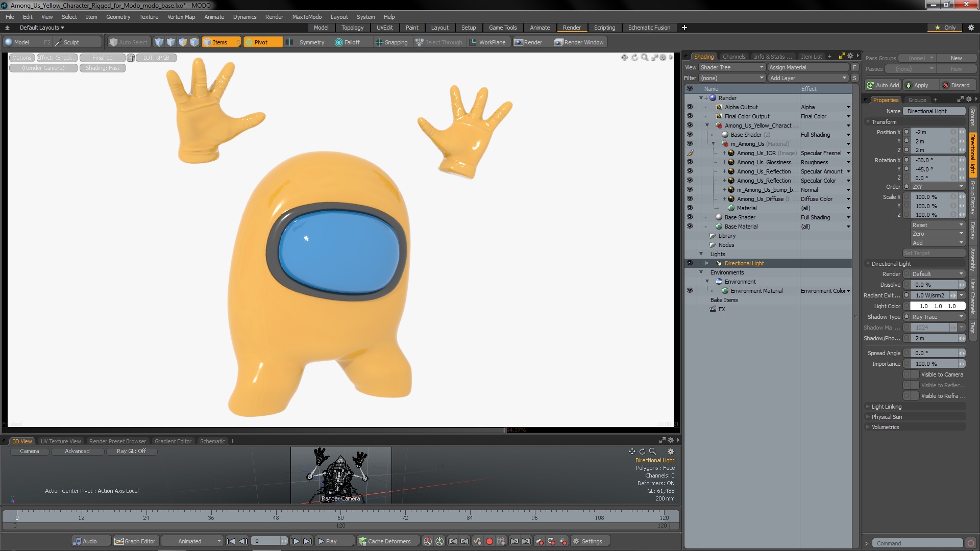Image resolution: width=980 pixels, height=551 pixels.
Task: Go to last frame in transport
Action: click(x=307, y=541)
